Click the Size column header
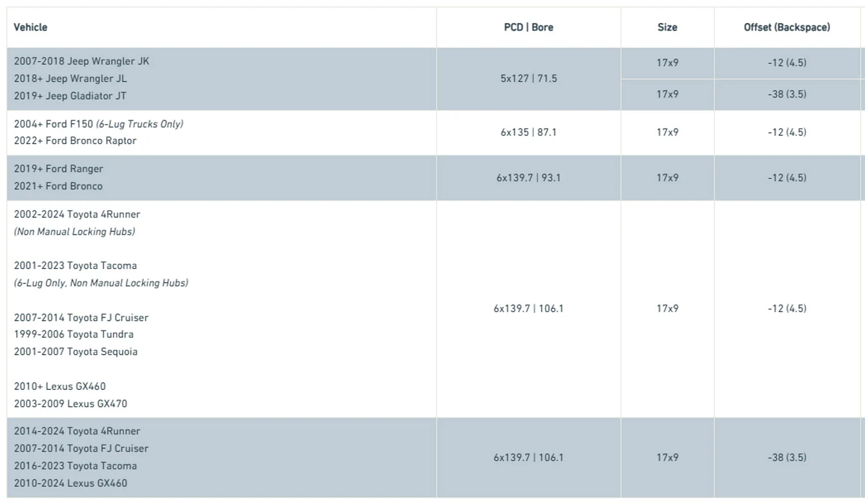 point(667,27)
